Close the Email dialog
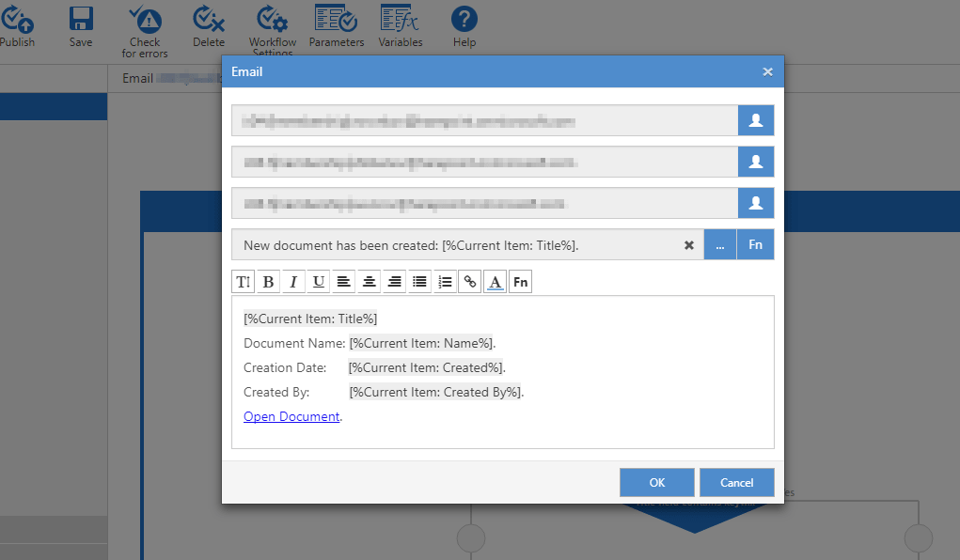 tap(767, 72)
